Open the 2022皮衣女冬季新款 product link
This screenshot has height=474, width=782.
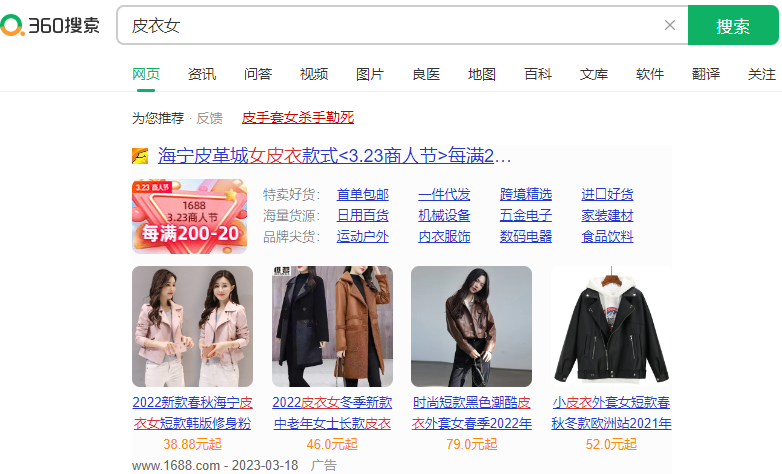point(332,413)
